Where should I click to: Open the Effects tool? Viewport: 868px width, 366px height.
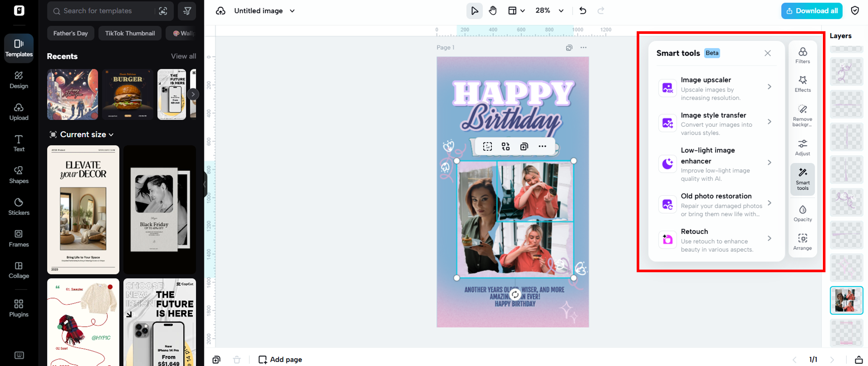pyautogui.click(x=802, y=84)
